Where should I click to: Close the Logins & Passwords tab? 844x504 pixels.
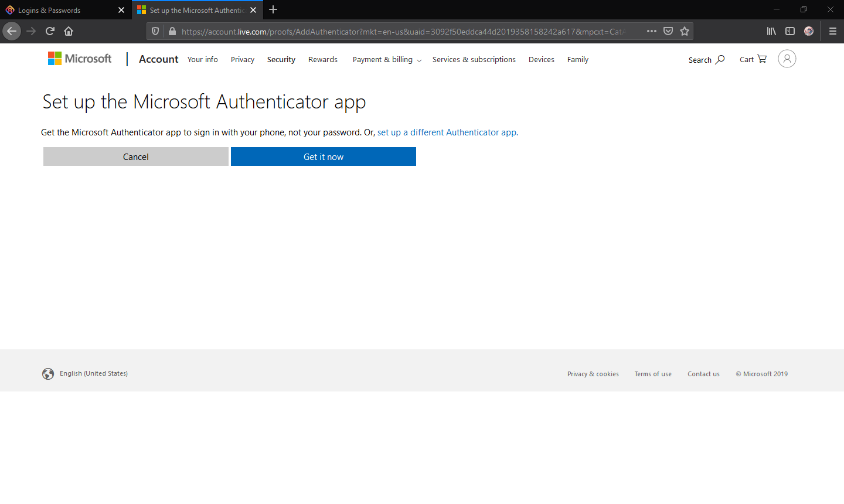[x=121, y=10]
